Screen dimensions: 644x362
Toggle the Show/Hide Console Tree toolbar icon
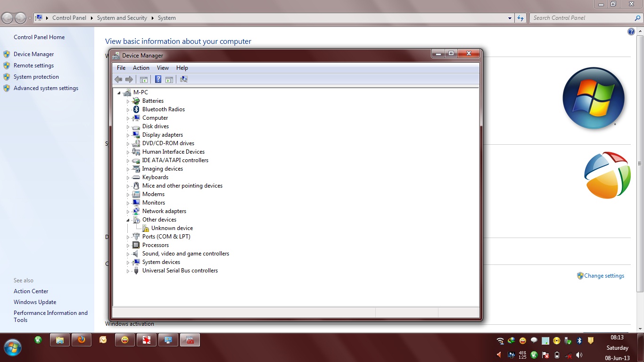144,79
